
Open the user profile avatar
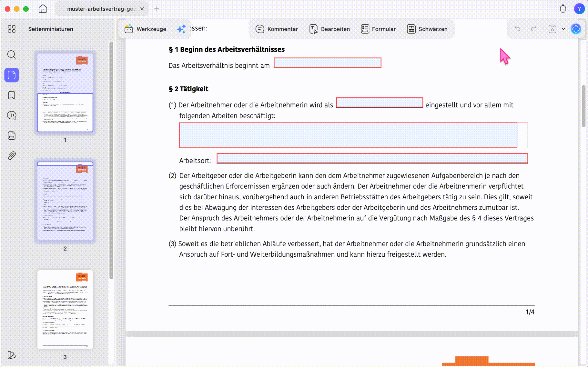(x=579, y=9)
